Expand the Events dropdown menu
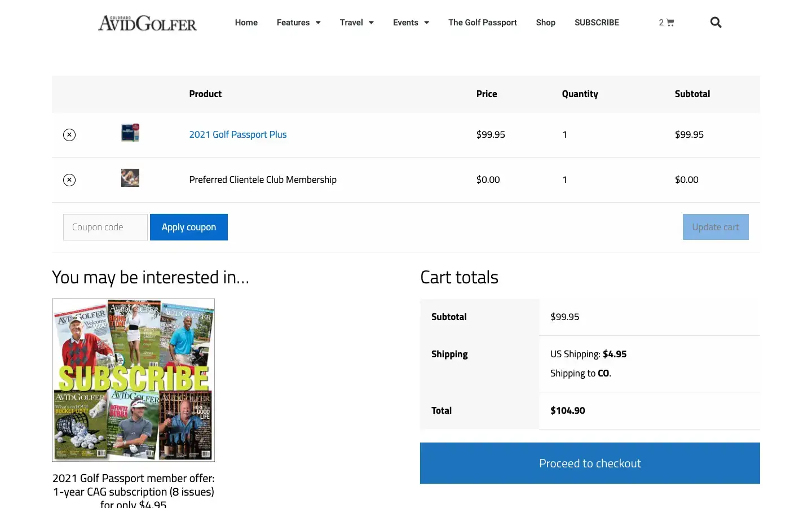The height and width of the screenshot is (508, 812). coord(411,23)
